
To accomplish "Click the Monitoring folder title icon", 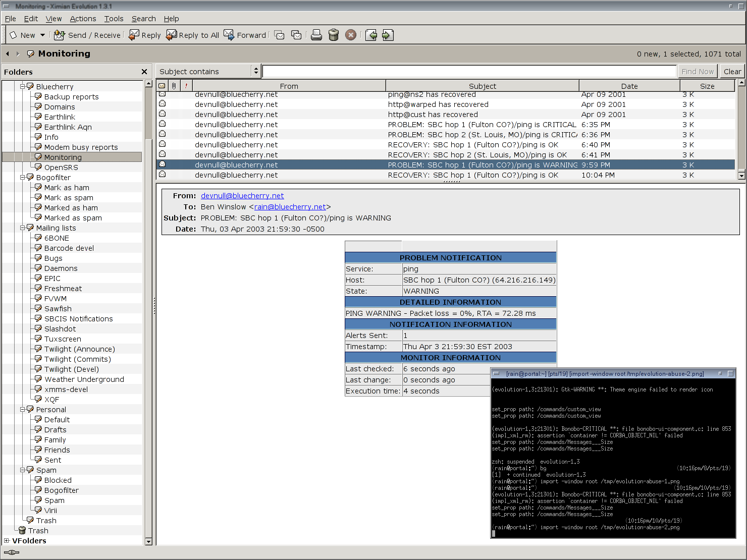I will tap(31, 53).
